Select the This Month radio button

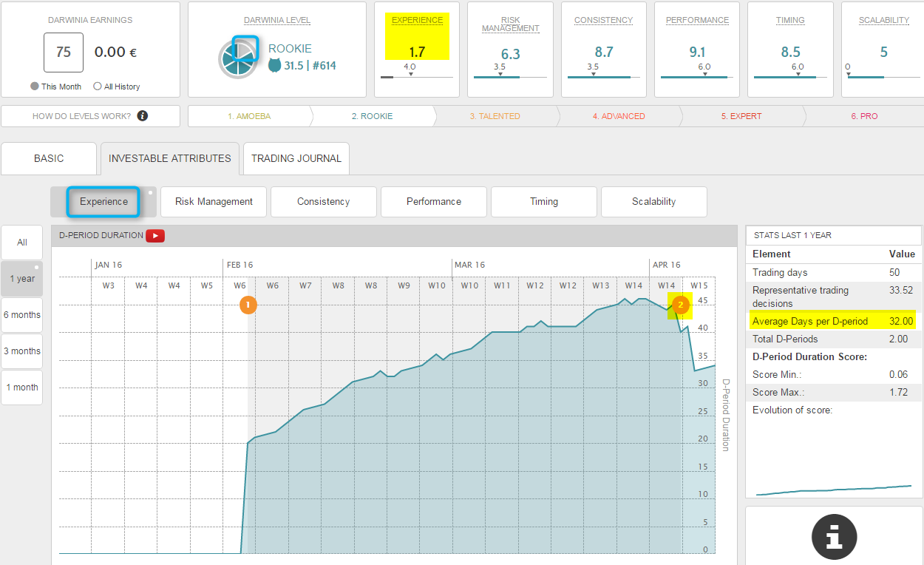tap(35, 87)
